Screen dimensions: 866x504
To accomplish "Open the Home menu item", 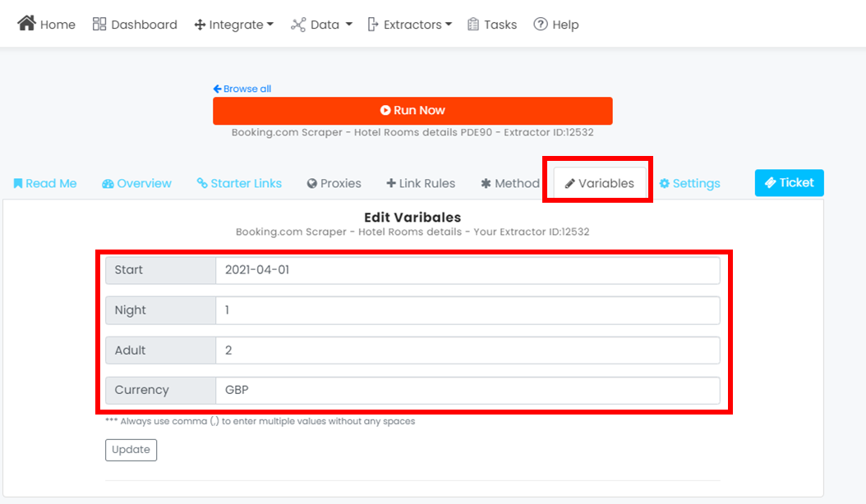I will pyautogui.click(x=46, y=24).
